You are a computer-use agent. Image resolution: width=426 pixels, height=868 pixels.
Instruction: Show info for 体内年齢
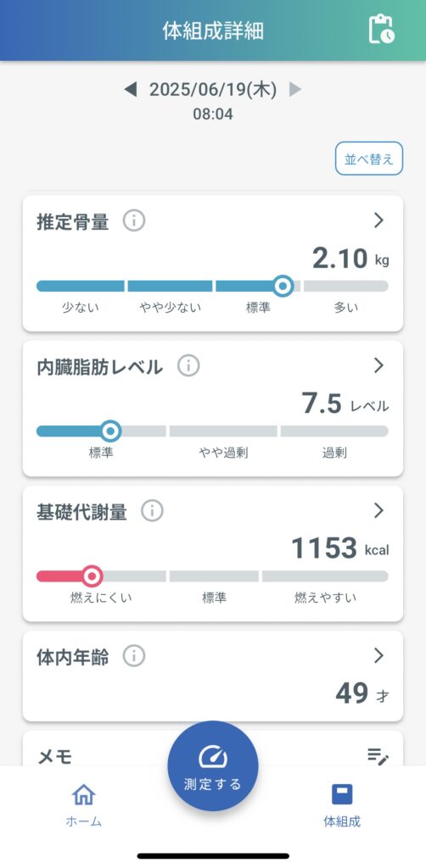point(134,656)
